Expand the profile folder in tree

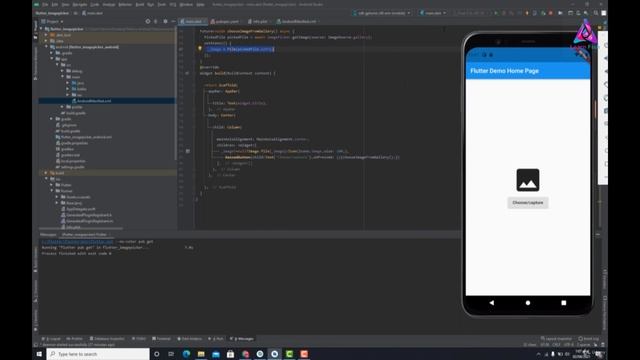coord(63,107)
